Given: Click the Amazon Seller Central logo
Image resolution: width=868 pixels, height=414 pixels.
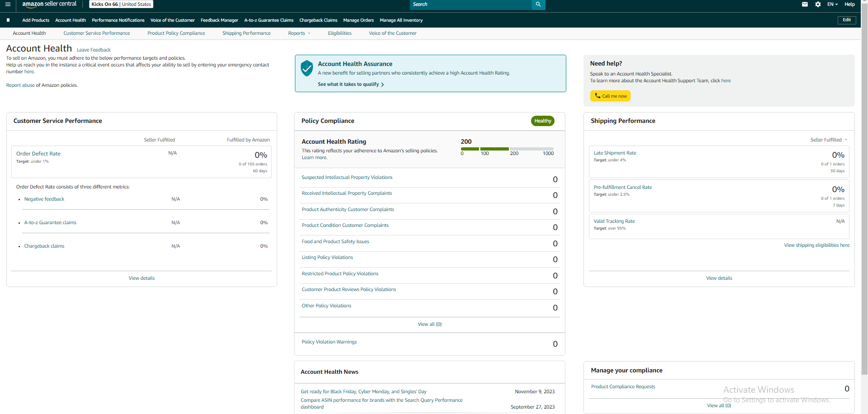Looking at the screenshot, I should [x=49, y=4].
